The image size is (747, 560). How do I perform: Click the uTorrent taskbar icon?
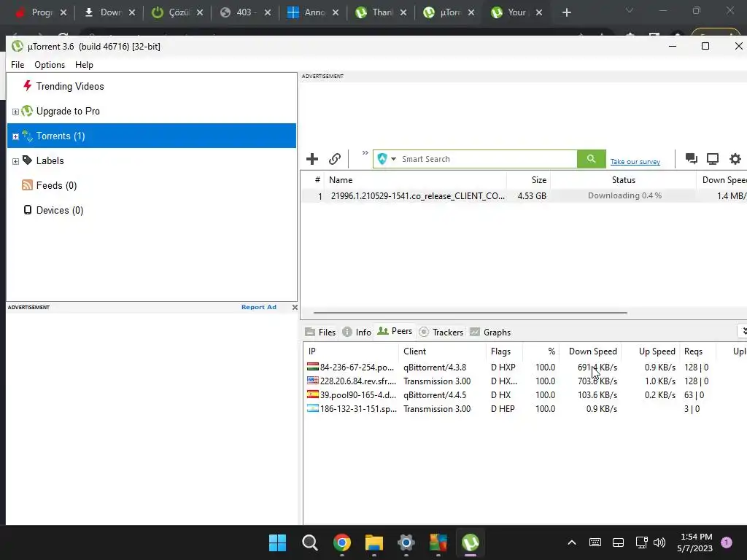[471, 542]
